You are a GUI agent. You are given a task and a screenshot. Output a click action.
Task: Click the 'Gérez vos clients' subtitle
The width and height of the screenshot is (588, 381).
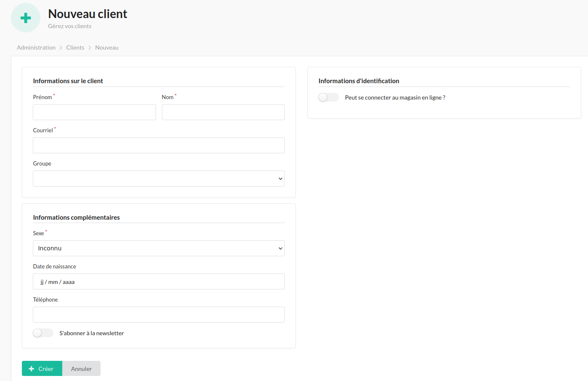coord(70,26)
